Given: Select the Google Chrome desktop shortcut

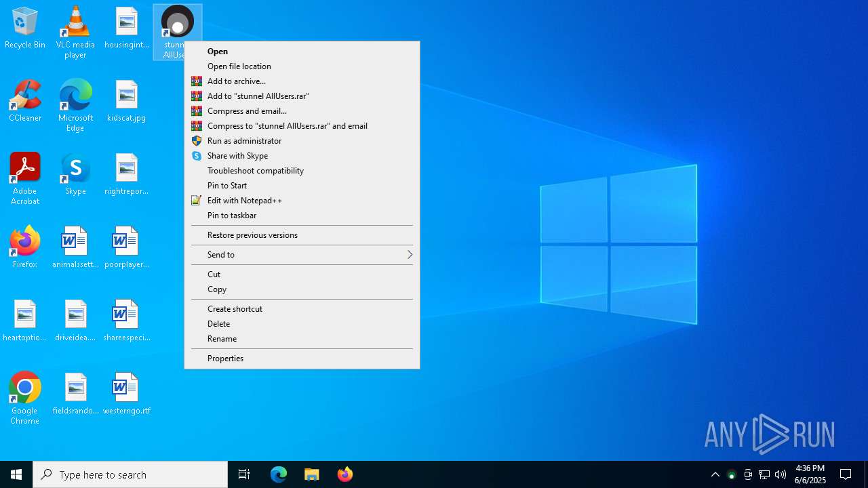Looking at the screenshot, I should [25, 398].
